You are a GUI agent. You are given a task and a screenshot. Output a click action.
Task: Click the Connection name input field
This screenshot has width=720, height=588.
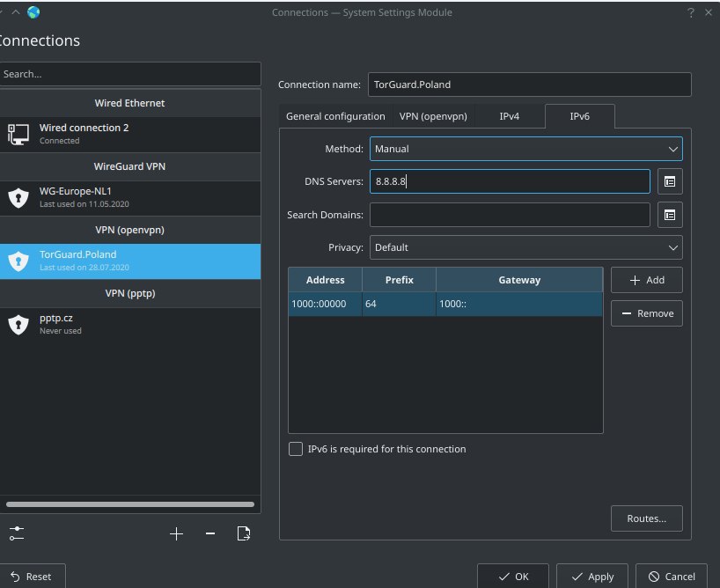[x=530, y=85]
